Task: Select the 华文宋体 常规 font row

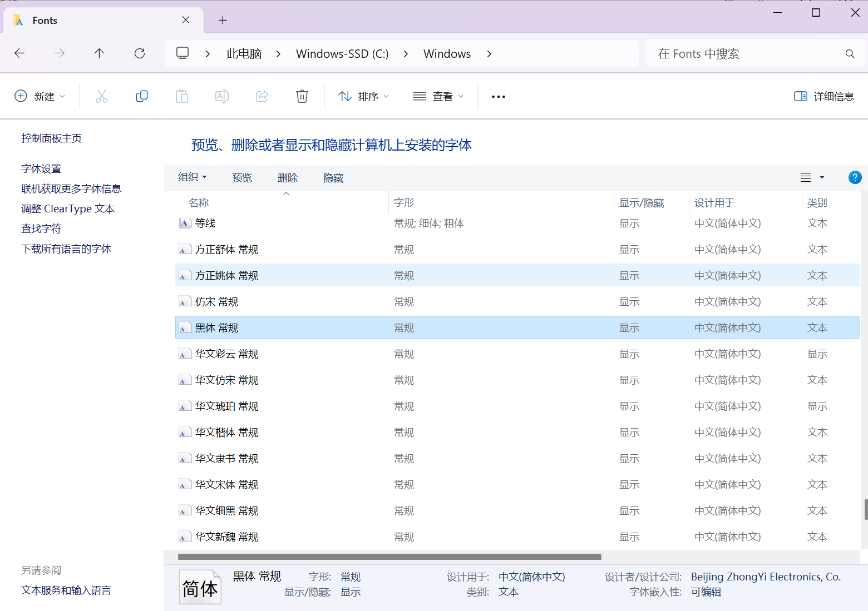Action: (517, 485)
